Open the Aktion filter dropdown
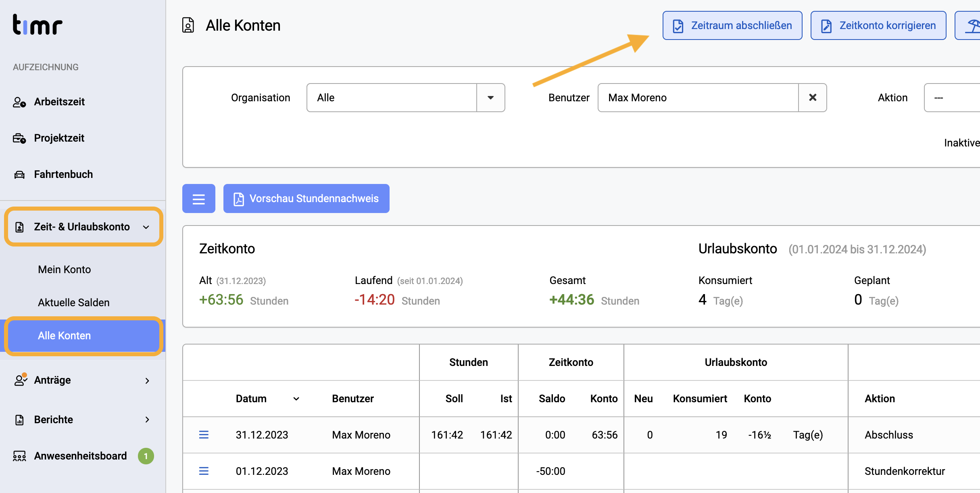 pos(952,98)
